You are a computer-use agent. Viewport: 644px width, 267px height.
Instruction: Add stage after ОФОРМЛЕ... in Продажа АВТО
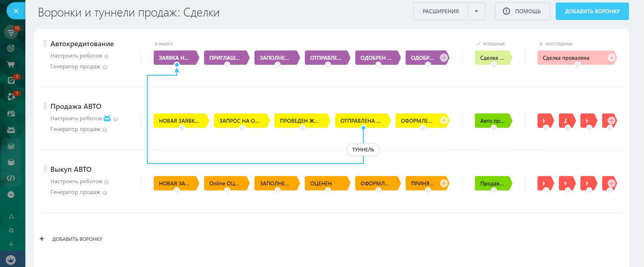(444, 121)
